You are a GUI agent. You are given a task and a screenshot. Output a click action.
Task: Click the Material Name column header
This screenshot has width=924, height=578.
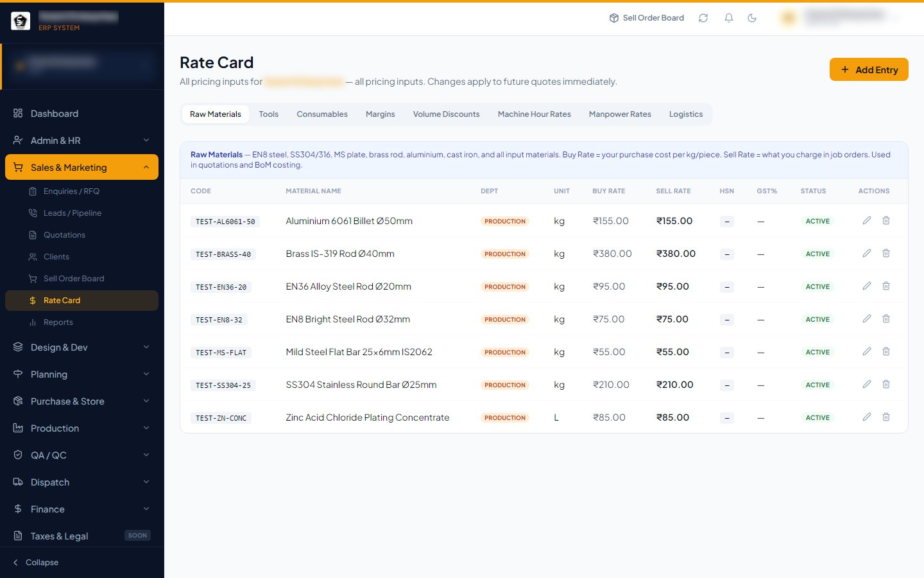313,191
